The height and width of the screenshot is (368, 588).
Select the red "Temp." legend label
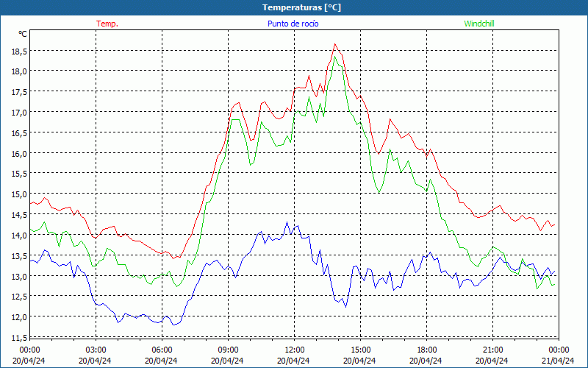[107, 24]
